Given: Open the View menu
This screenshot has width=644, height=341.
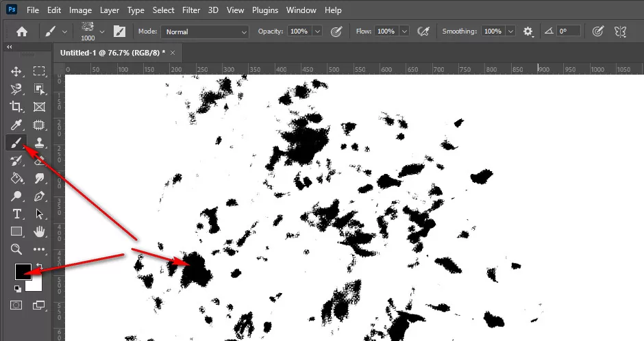Looking at the screenshot, I should (236, 10).
